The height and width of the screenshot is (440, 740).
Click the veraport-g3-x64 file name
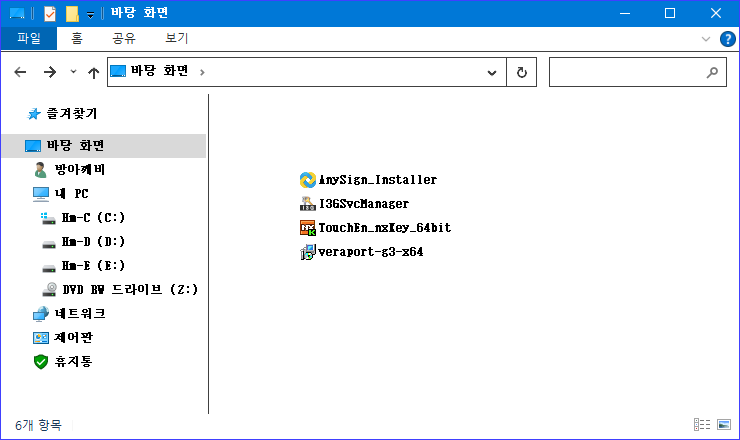coord(371,252)
